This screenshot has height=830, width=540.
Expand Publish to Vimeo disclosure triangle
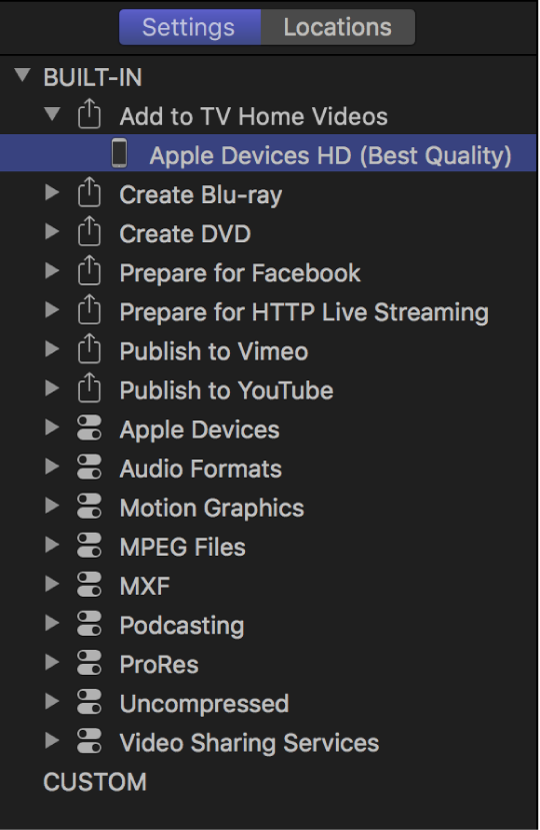[x=52, y=349]
